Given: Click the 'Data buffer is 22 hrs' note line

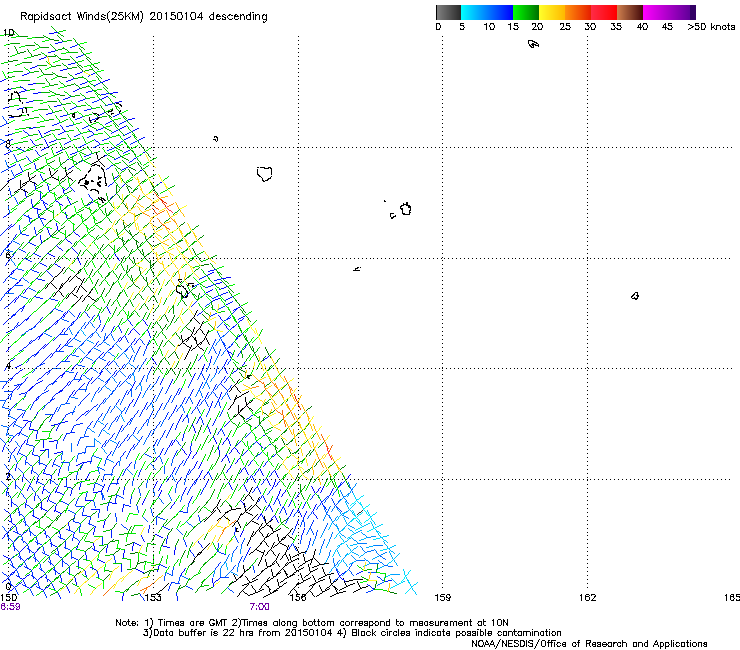Looking at the screenshot, I should coord(352,633).
